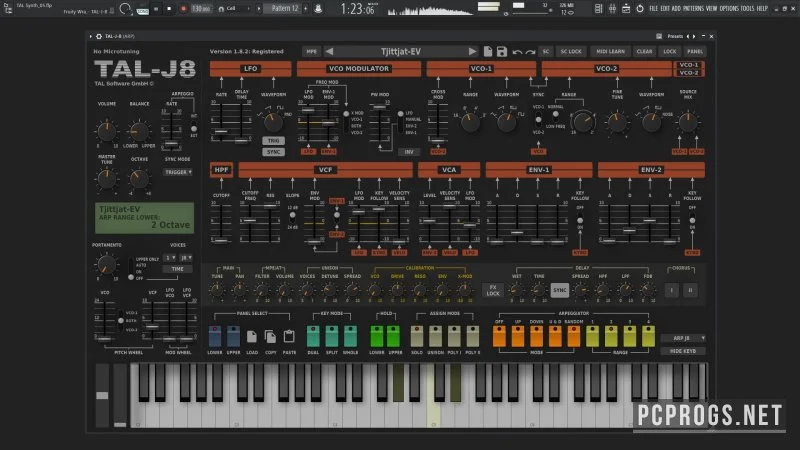
Task: Open plugin settings gear in TAL-J-8 title bar
Action: [99, 37]
